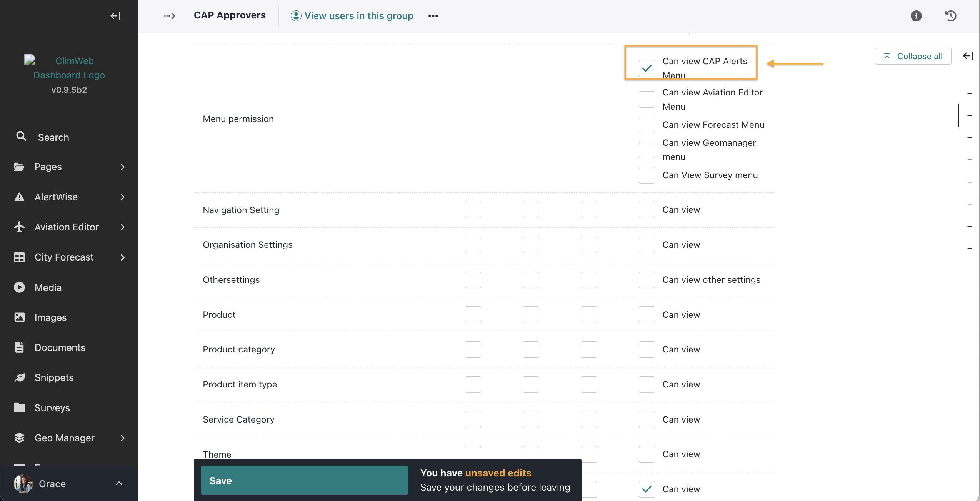Screen dimensions: 980x501
Task: Click the Grace account name
Action: (x=52, y=484)
